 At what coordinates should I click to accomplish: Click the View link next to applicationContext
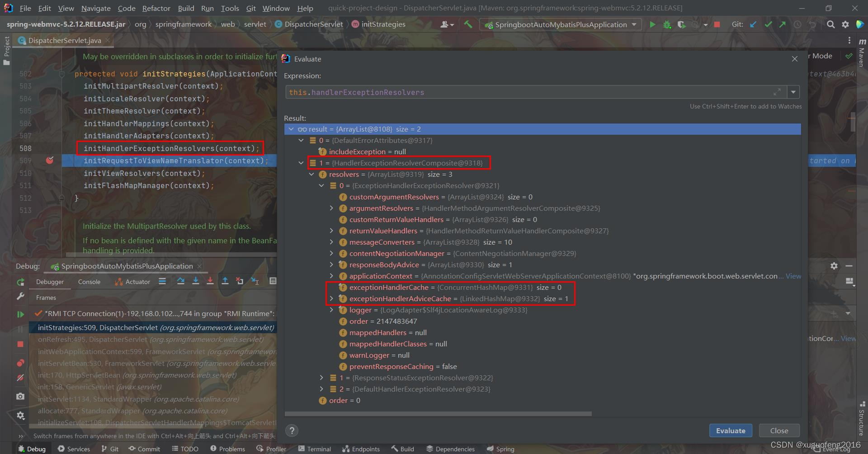tap(793, 276)
